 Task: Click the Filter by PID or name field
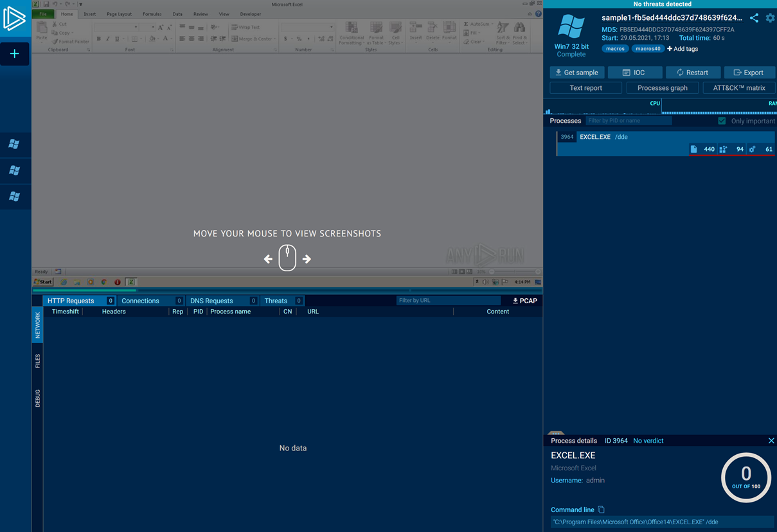coord(628,121)
